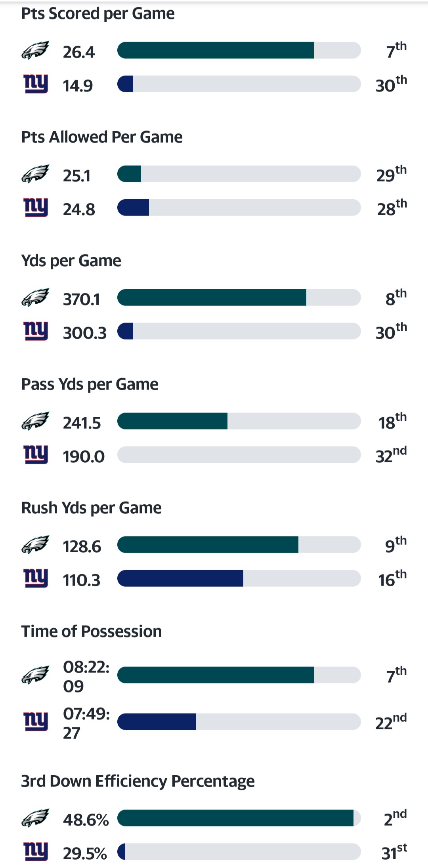Tap Eagles logo in Pts Allowed Per Game
The height and width of the screenshot is (868, 428).
[x=35, y=174]
